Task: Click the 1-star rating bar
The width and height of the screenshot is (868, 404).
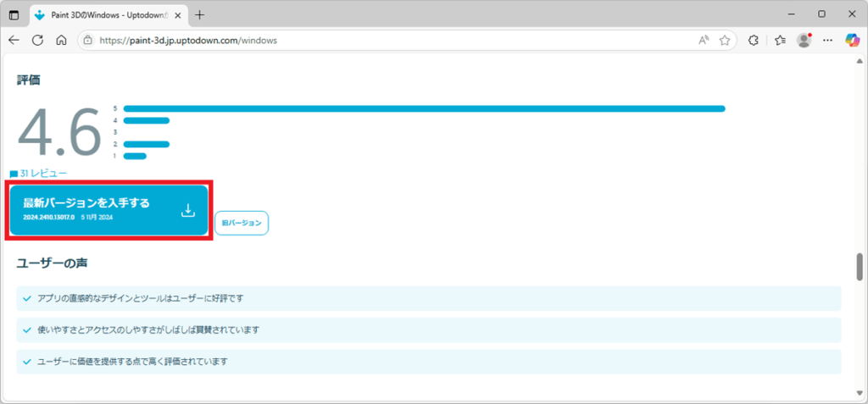Action: click(135, 156)
